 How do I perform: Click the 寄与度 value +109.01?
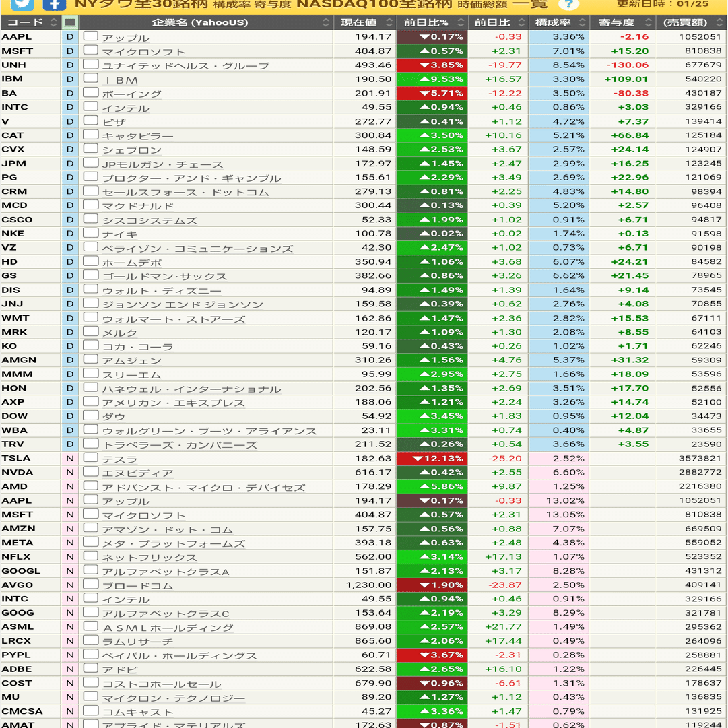click(x=626, y=79)
